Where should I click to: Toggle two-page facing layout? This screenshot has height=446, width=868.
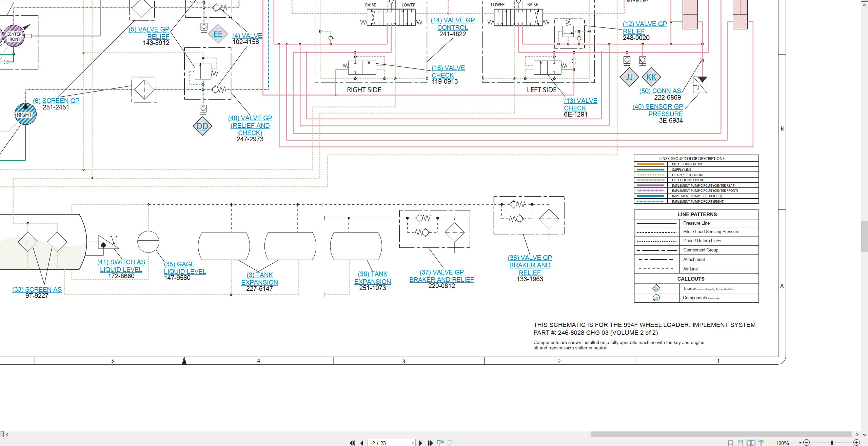751,443
